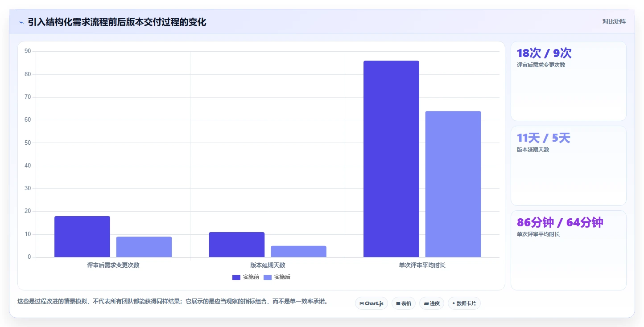Click the 实施前 bar for 评审后需求变更次数
Screen dimensions: 644x327
(x=82, y=237)
